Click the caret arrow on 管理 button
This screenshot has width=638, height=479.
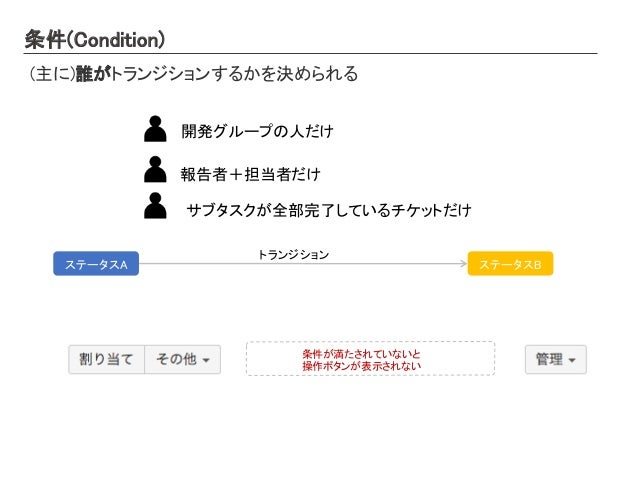tap(572, 360)
